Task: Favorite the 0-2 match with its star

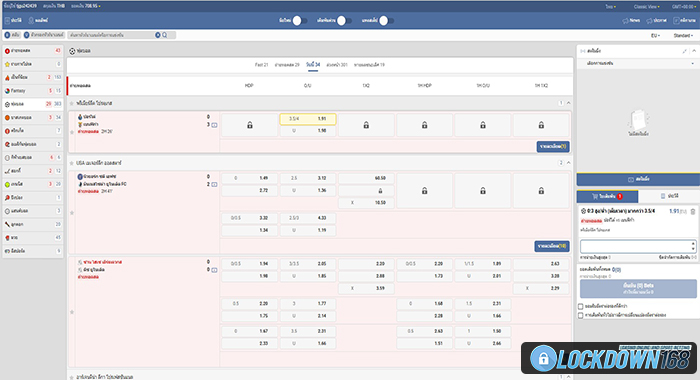Action: 72,213
